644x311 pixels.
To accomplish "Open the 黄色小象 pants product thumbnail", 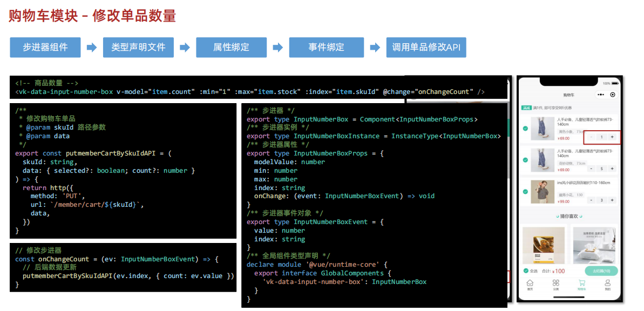I will point(542,129).
